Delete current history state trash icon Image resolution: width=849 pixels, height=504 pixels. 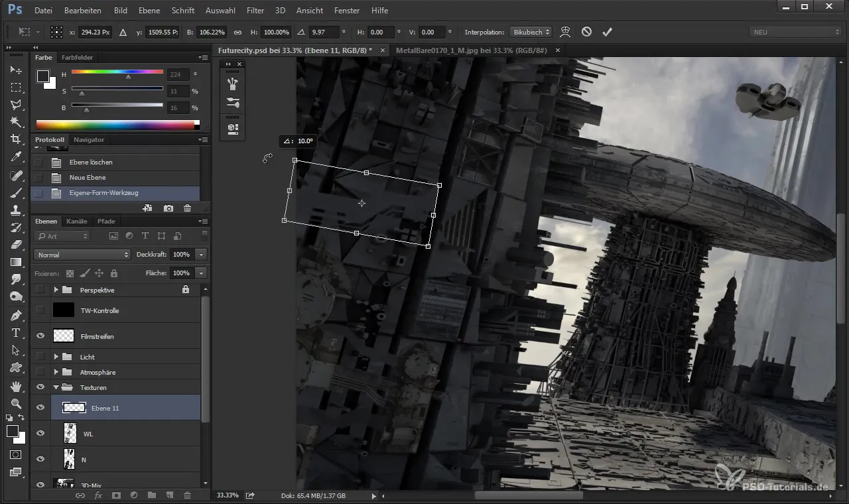pos(187,208)
